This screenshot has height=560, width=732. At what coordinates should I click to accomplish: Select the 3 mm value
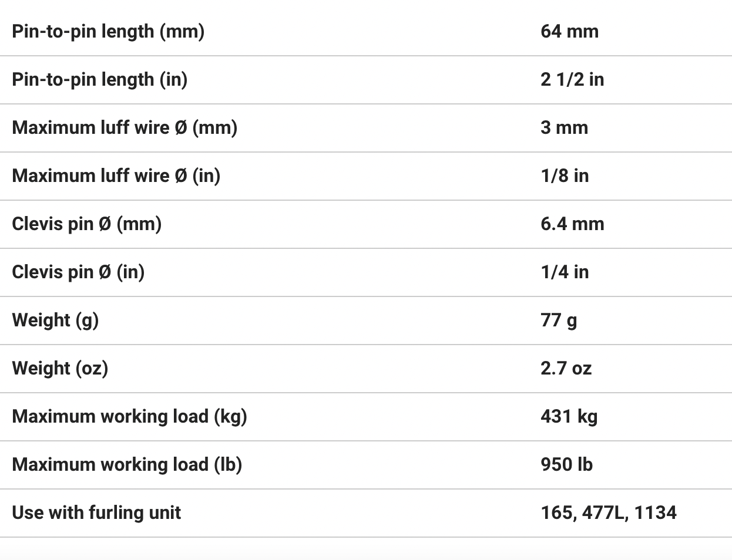pyautogui.click(x=564, y=127)
